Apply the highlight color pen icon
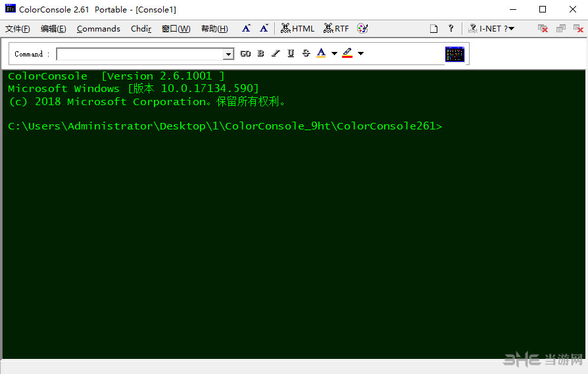588x374 pixels. pyautogui.click(x=347, y=53)
